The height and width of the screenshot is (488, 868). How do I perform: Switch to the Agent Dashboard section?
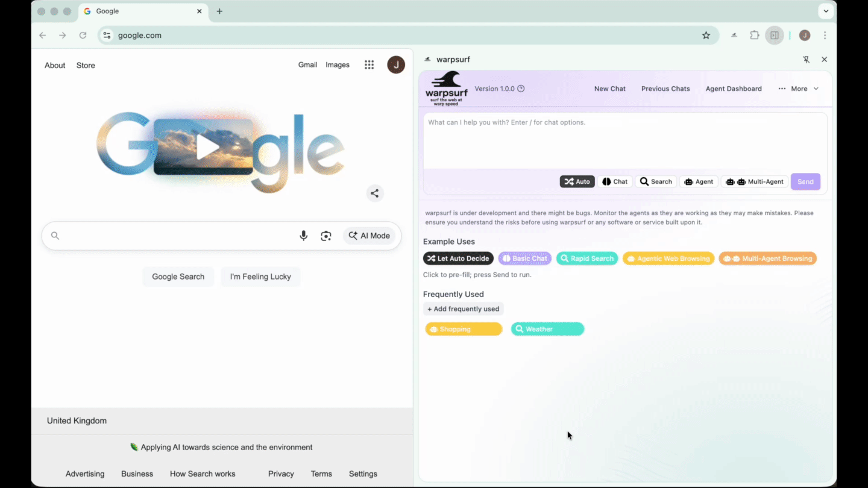click(x=734, y=89)
